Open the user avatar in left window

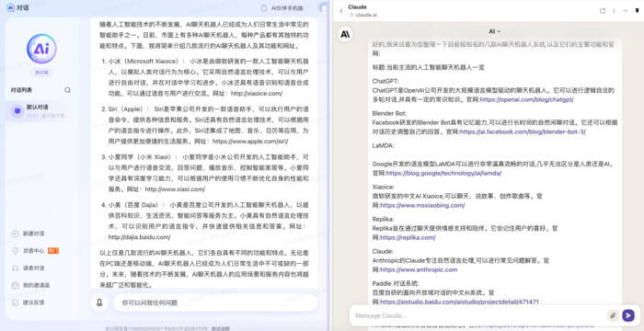tap(324, 7)
